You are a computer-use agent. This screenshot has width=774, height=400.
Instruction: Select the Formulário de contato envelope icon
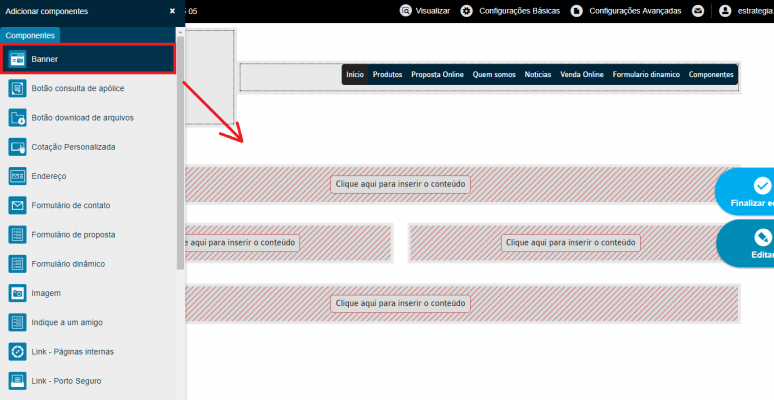coord(17,205)
